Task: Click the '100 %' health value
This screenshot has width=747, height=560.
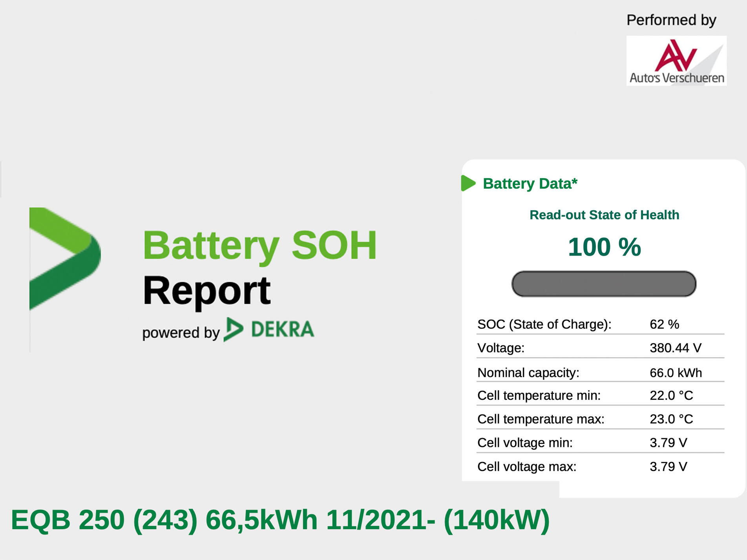Action: coord(604,247)
